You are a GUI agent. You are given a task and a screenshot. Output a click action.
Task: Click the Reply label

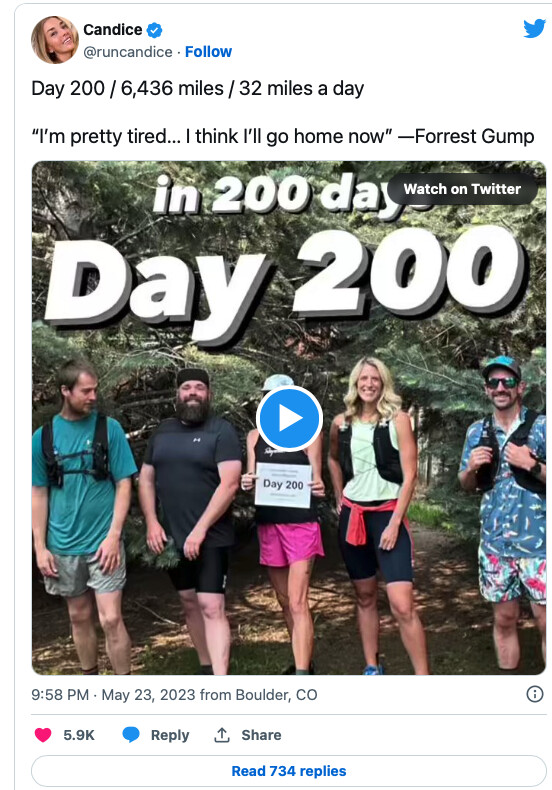coord(170,735)
